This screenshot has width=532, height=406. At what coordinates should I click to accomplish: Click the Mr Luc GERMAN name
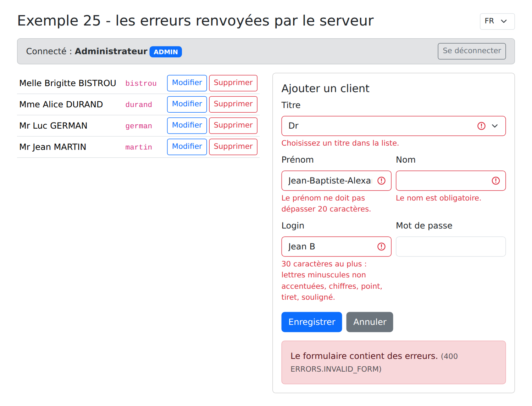click(53, 125)
